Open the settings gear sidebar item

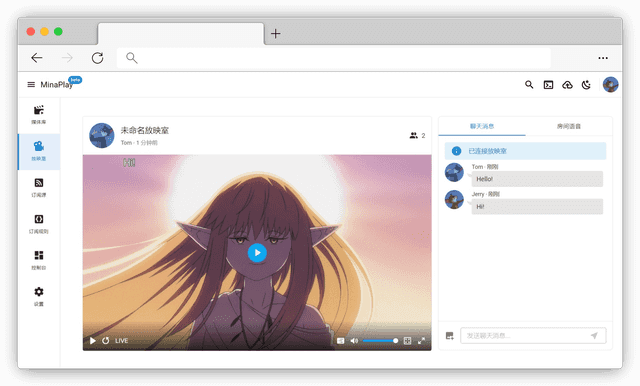coord(39,297)
